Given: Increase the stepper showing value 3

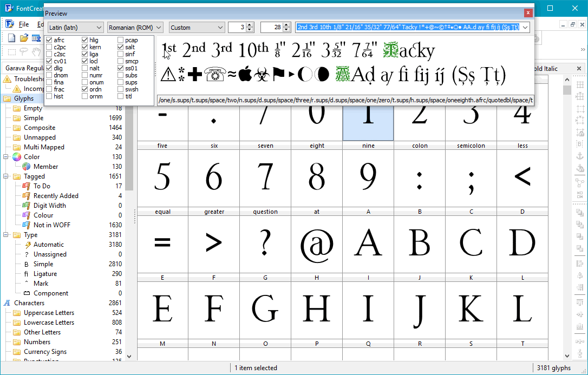Looking at the screenshot, I should pyautogui.click(x=250, y=25).
